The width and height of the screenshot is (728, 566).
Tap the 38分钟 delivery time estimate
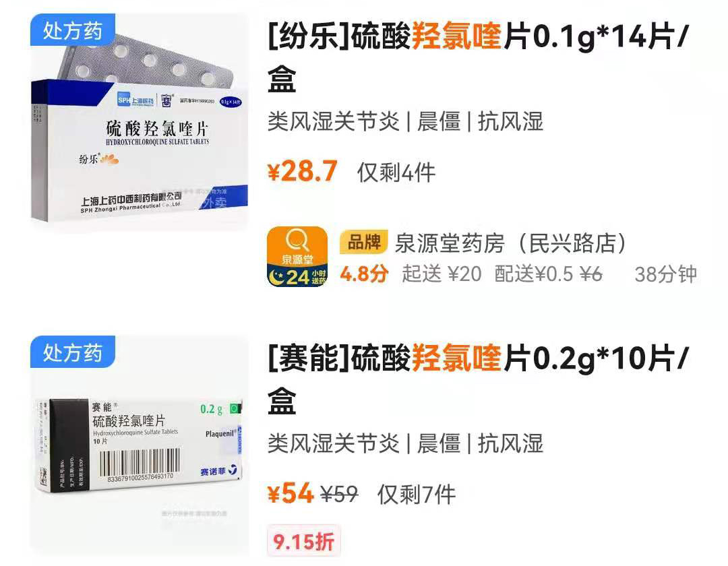point(666,274)
